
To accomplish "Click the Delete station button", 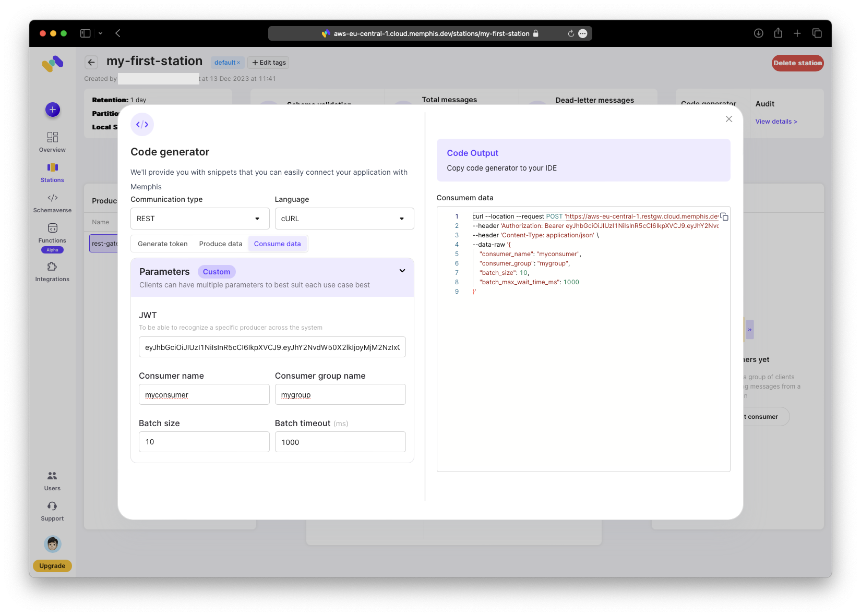I will point(797,63).
